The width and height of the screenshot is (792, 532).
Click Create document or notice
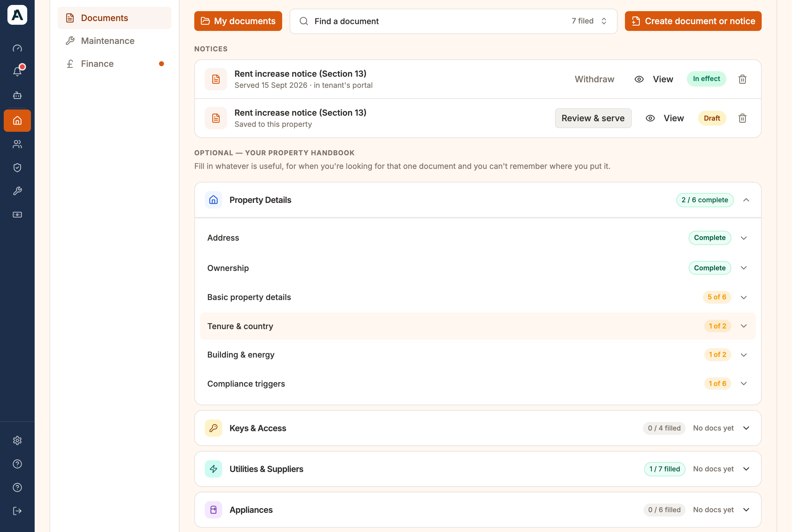693,21
